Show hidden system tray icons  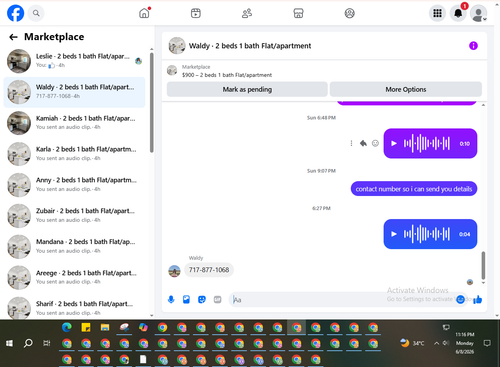436,343
